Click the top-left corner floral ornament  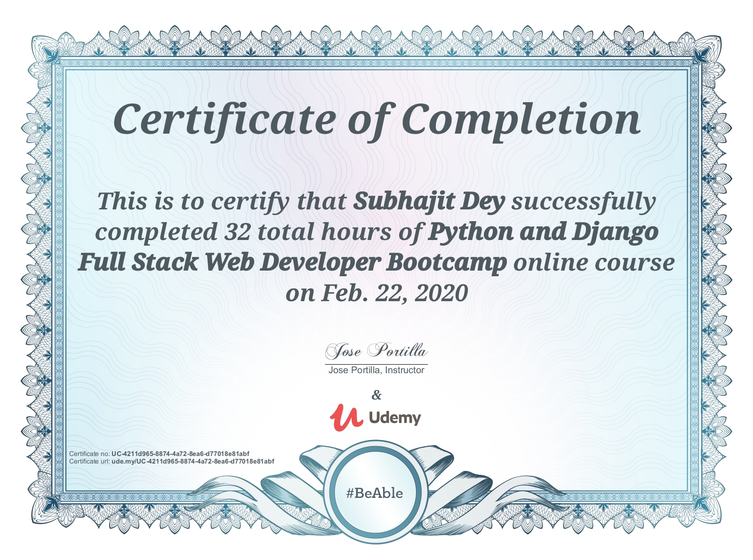click(49, 52)
